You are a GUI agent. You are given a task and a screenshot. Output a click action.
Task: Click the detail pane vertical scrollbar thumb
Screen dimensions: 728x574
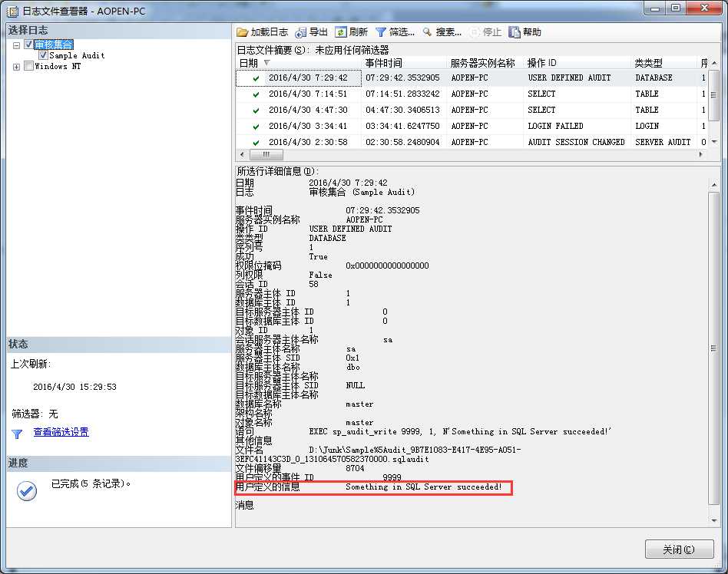tap(713, 348)
